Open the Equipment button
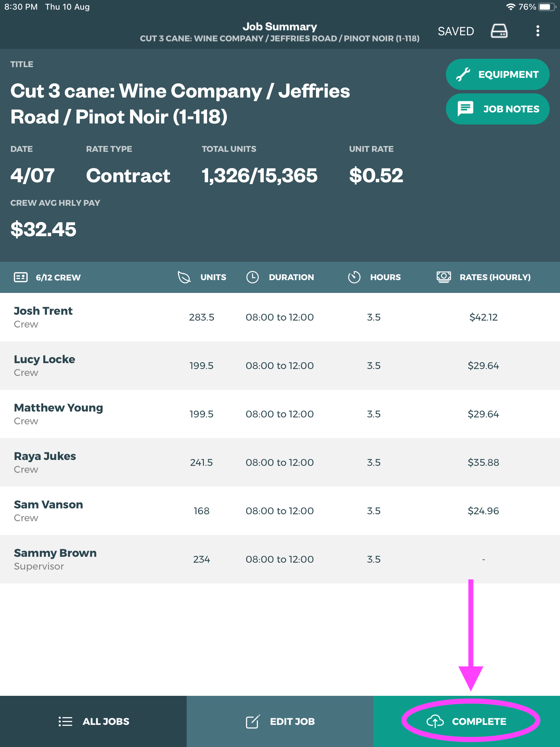 (x=497, y=74)
